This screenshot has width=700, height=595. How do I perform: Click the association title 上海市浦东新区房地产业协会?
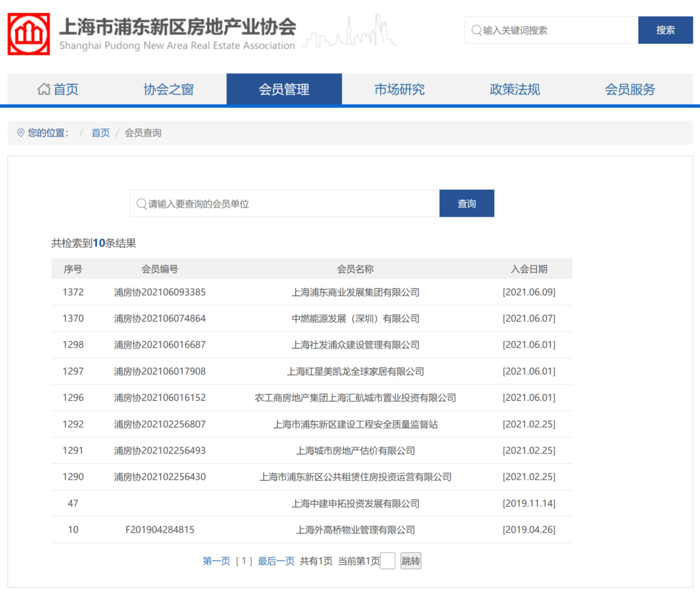[177, 27]
